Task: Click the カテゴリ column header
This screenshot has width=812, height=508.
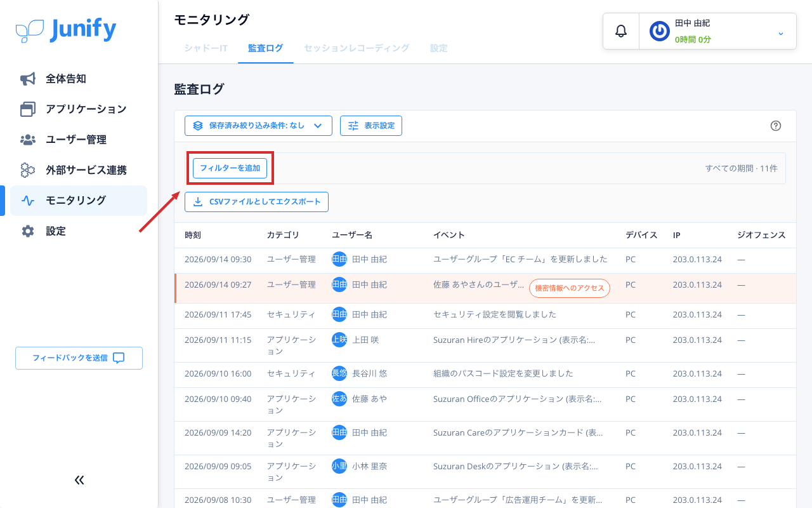Action: click(x=283, y=235)
